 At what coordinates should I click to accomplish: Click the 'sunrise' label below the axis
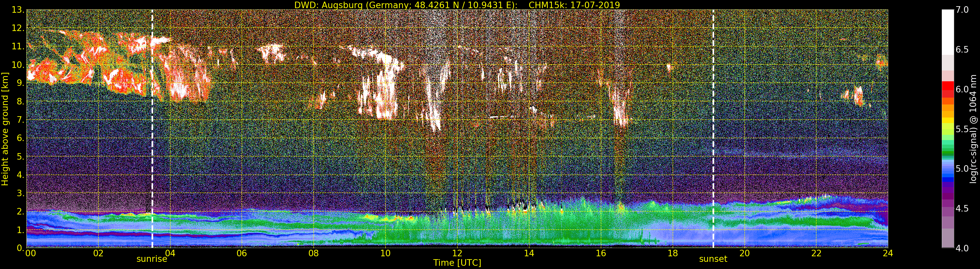pos(152,259)
